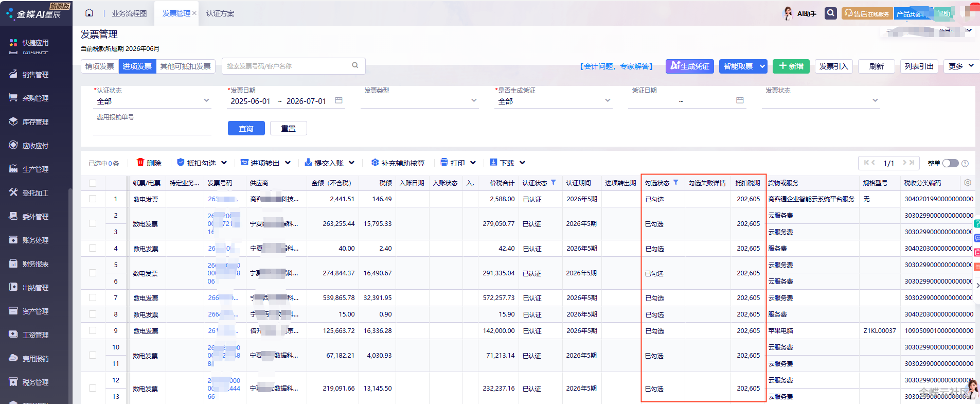The height and width of the screenshot is (404, 980).
Task: Click the home icon in the tab bar
Action: coord(89,13)
